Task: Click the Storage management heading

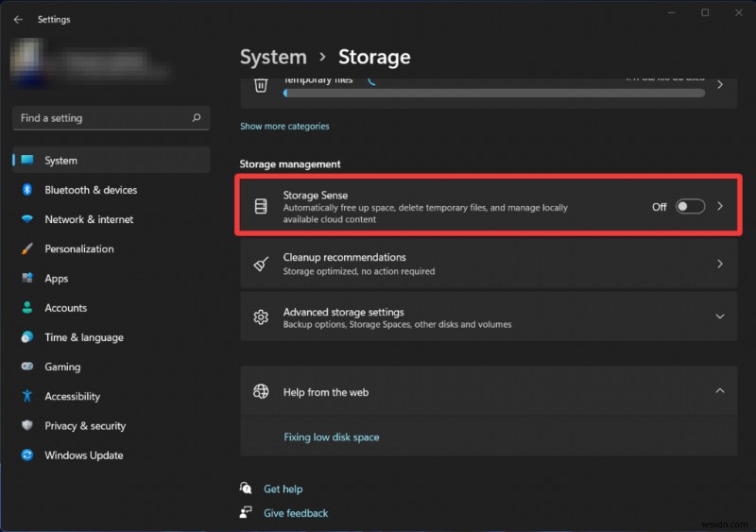Action: coord(290,164)
